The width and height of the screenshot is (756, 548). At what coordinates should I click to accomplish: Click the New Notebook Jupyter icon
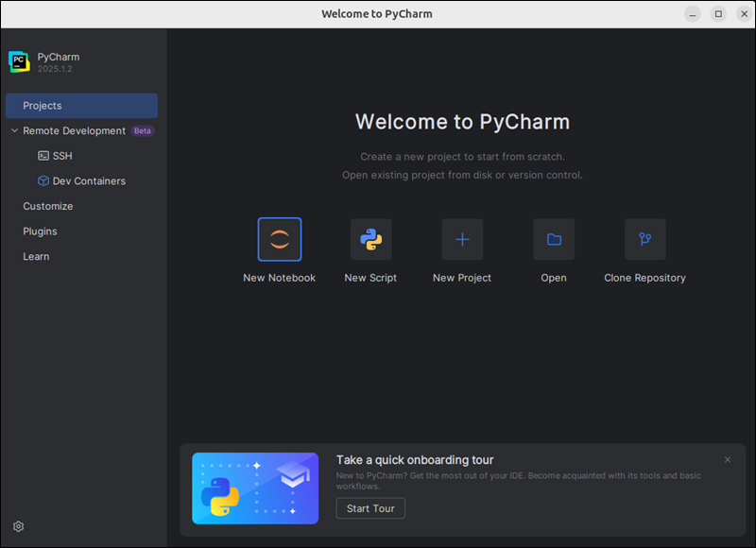280,240
